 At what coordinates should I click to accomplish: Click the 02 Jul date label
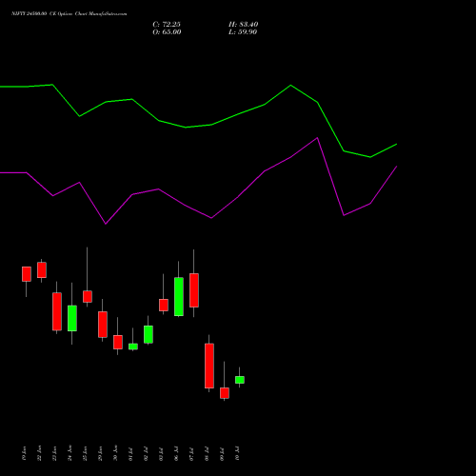(x=146, y=454)
